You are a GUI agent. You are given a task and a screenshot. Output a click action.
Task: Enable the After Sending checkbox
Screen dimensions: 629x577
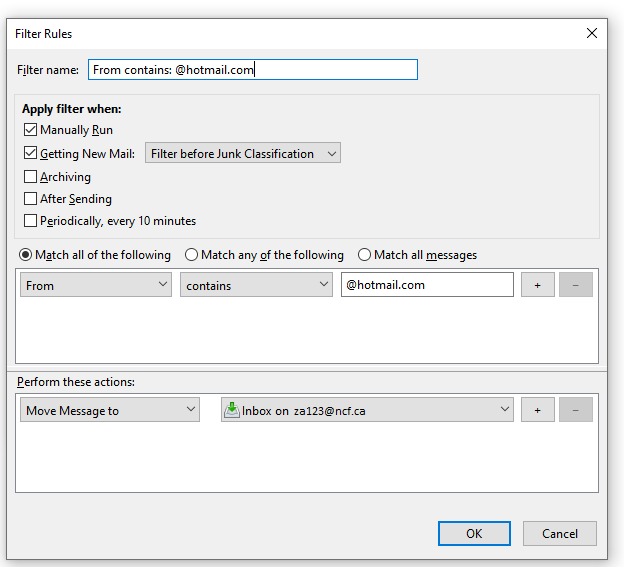(x=30, y=198)
